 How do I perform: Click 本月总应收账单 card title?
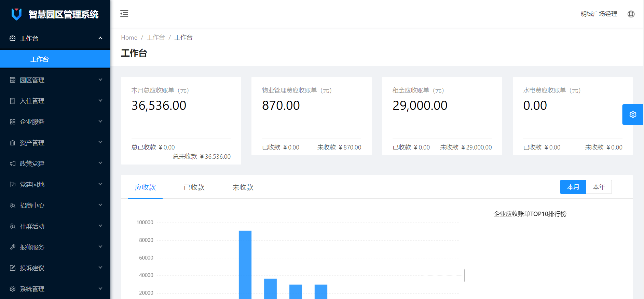coord(160,90)
